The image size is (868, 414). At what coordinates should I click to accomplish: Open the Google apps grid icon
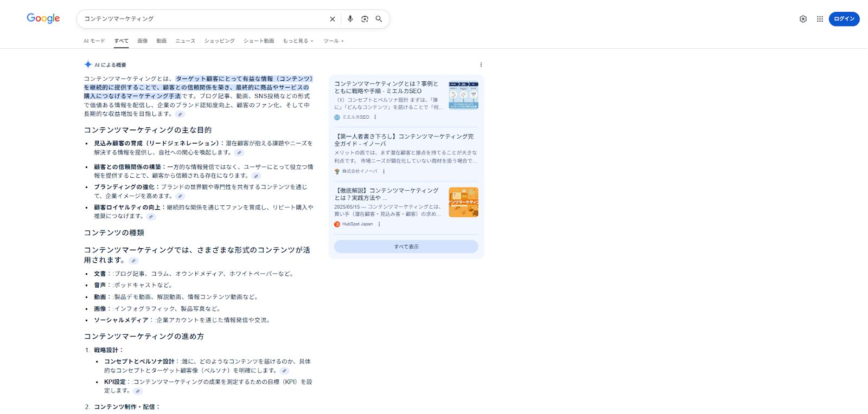(x=820, y=19)
